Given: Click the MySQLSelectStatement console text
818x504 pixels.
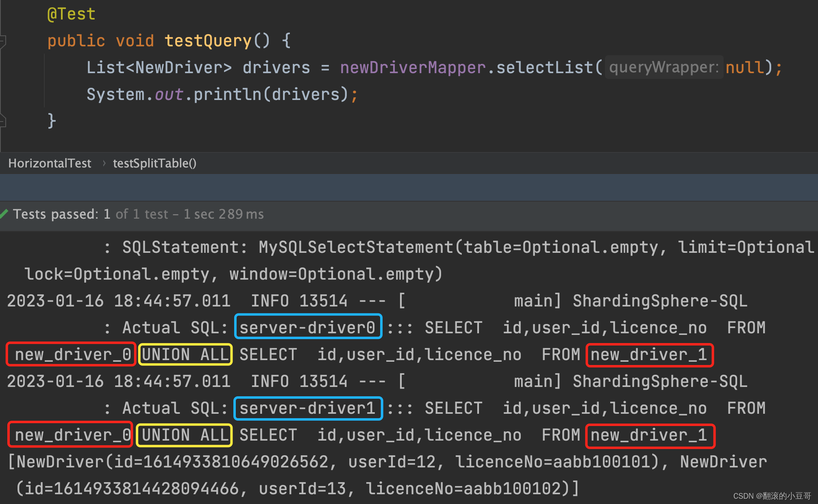Looking at the screenshot, I should click(x=356, y=247).
